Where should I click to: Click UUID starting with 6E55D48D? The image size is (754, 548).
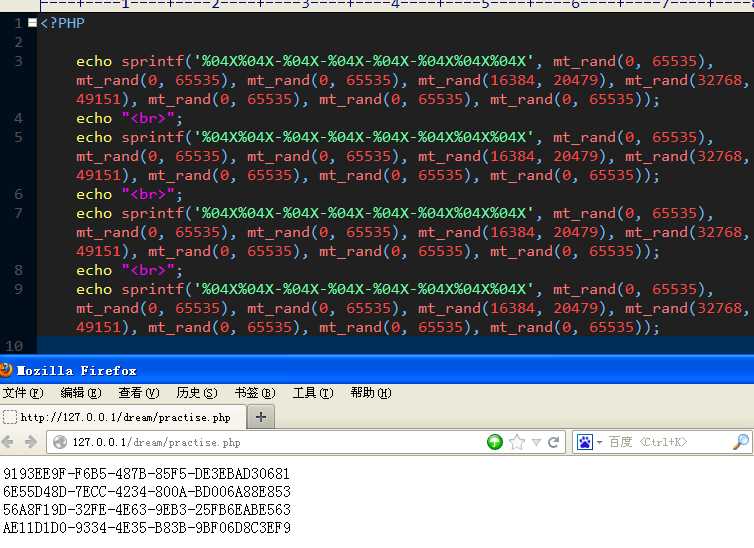pos(147,492)
